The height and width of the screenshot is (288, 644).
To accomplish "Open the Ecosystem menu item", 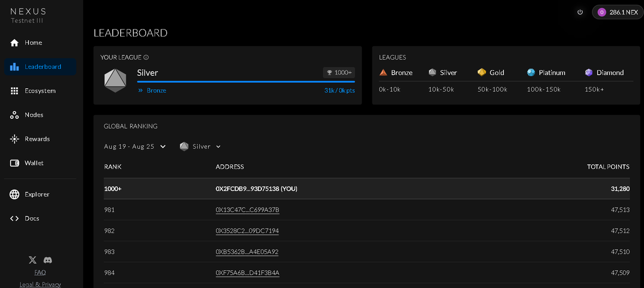I will 40,91.
